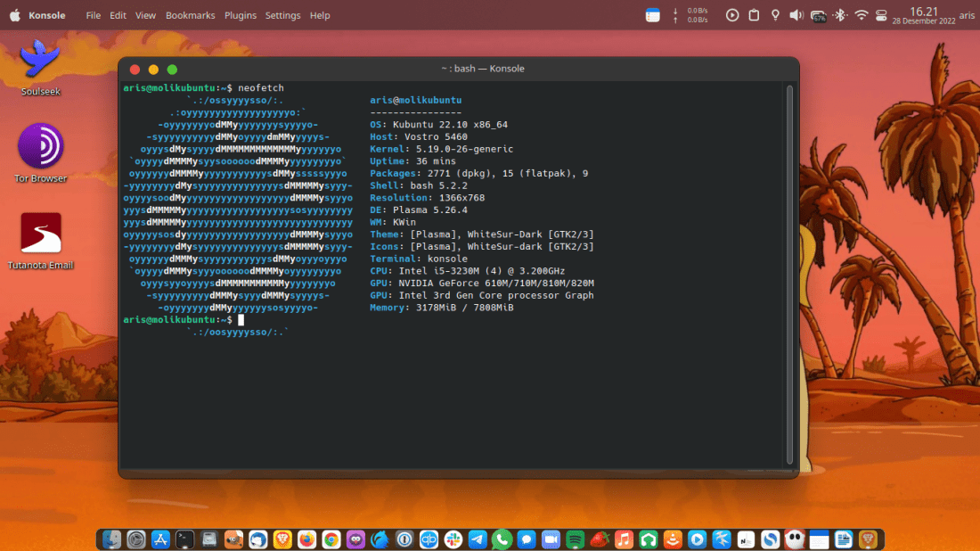Open the Settings menu in Konsole
Viewport: 980px width, 551px height.
[x=282, y=15]
